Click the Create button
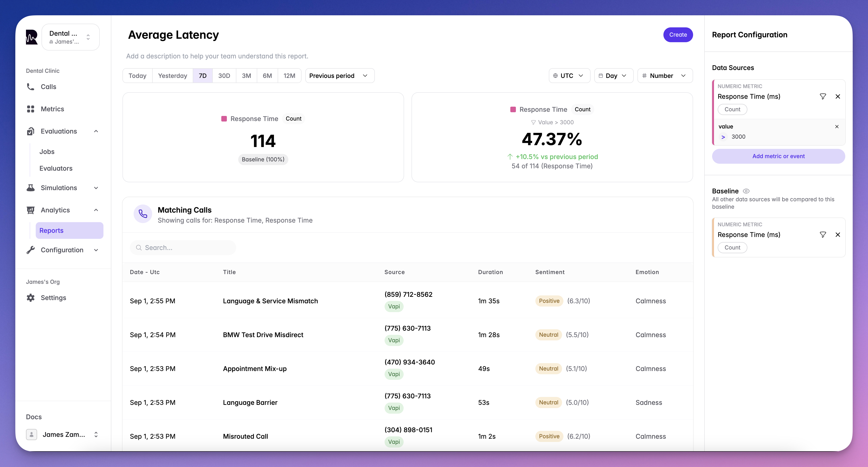 (678, 35)
